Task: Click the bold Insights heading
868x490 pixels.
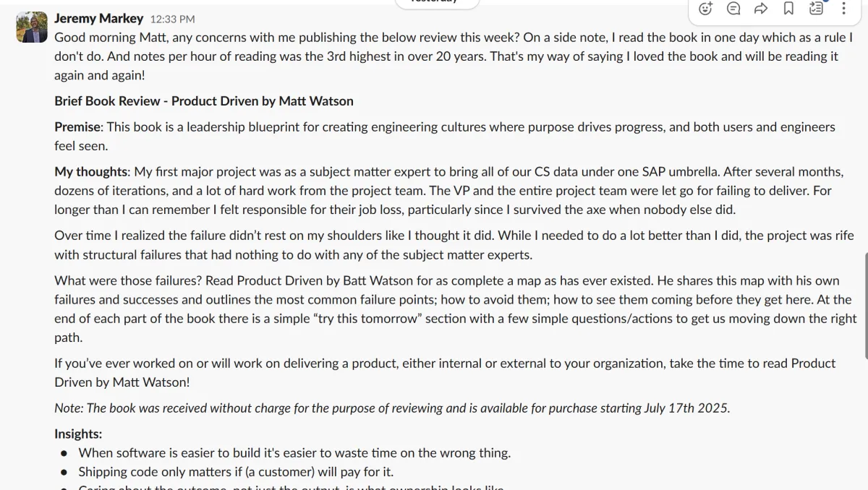Action: tap(78, 434)
